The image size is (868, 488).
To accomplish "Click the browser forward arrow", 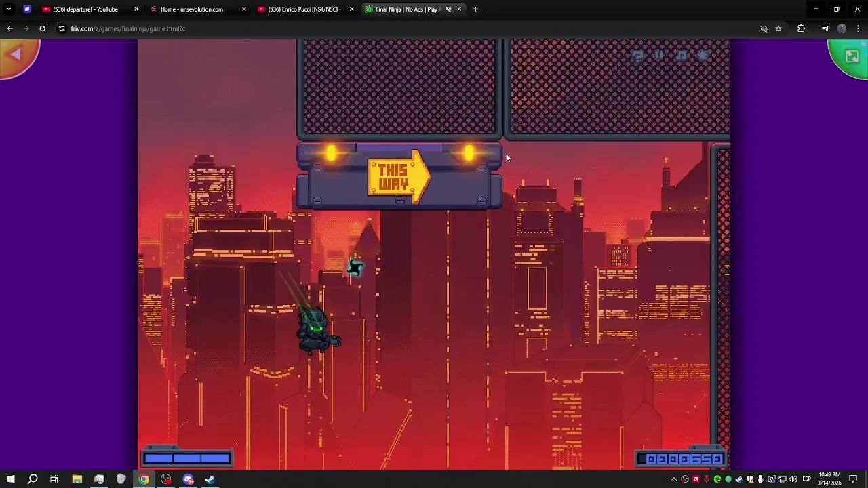I will [x=26, y=28].
